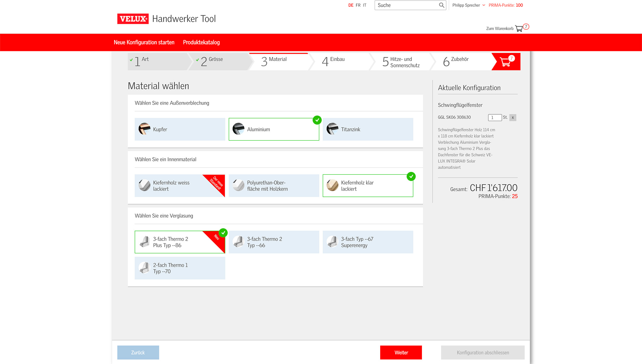
Task: Click the 3-fach Thermo 2 Typ --66 icon
Action: [x=238, y=242]
